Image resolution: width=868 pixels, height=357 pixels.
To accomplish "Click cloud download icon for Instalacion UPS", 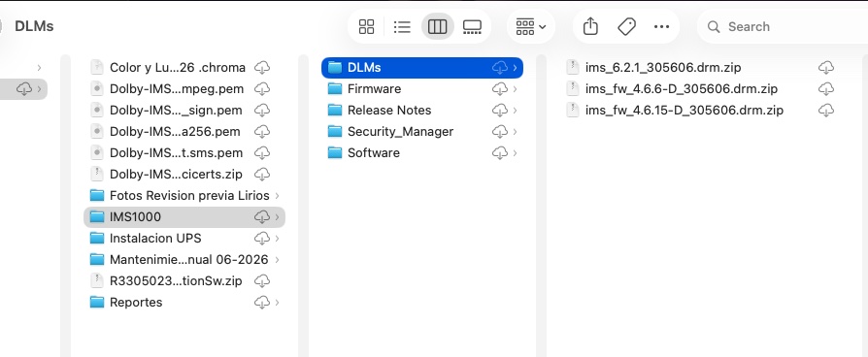I will pyautogui.click(x=262, y=238).
